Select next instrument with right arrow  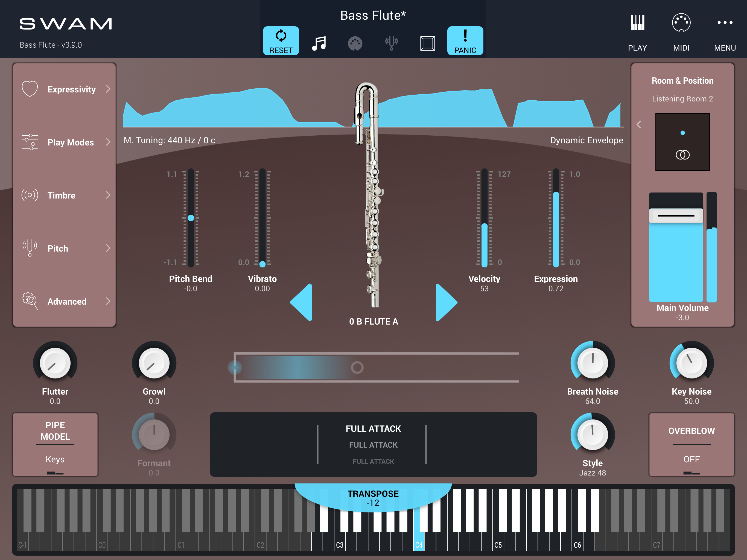point(447,302)
